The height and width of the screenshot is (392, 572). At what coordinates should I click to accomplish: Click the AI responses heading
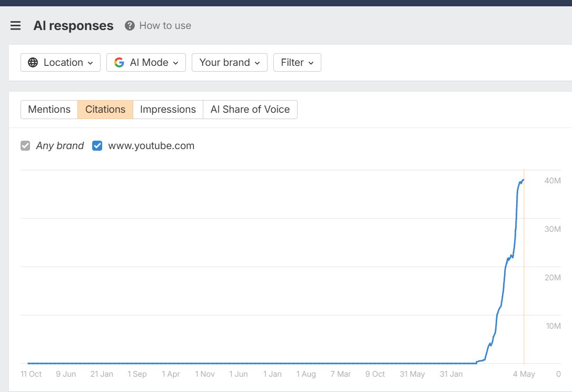coord(73,25)
